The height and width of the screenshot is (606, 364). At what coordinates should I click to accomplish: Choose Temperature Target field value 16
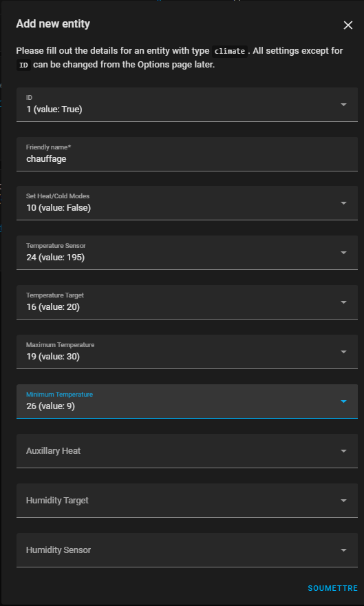pyautogui.click(x=187, y=302)
